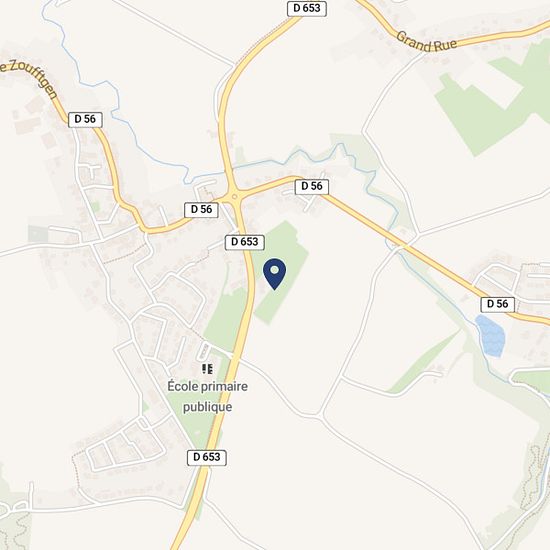The width and height of the screenshot is (550, 550).
Task: Click the D 56 shield left of roundabout
Action: [x=202, y=210]
